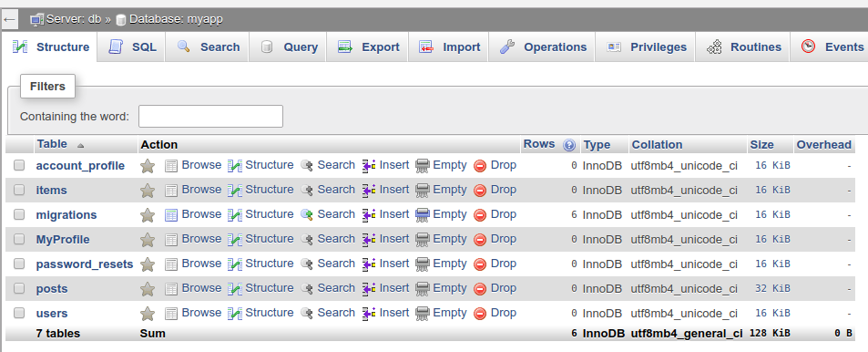Click the Drop icon for migrations table

[x=480, y=215]
